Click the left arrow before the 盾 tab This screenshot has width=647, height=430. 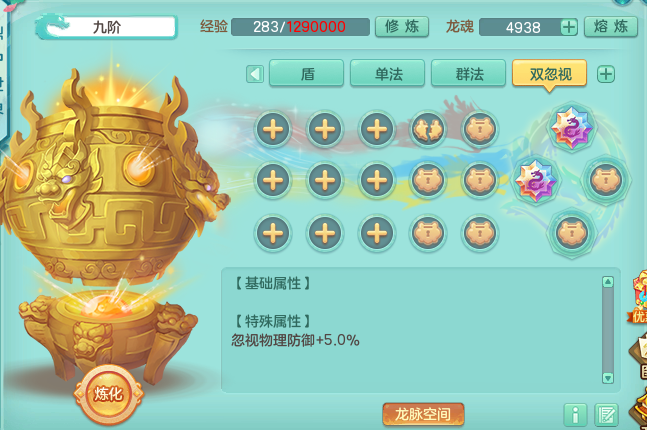255,74
